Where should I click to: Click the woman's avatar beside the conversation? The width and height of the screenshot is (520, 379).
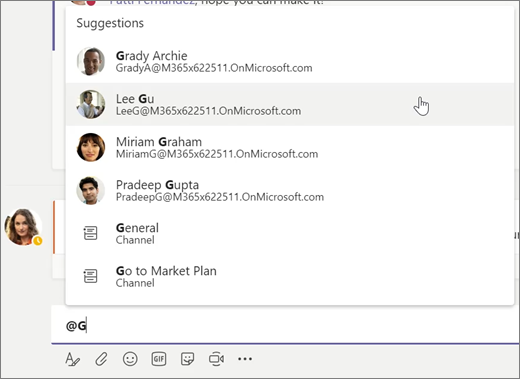(23, 227)
